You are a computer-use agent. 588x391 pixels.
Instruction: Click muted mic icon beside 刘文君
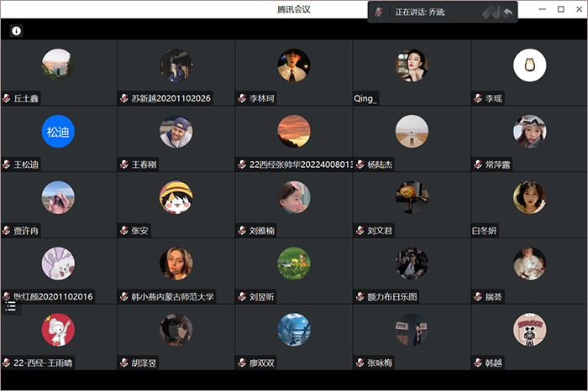tap(360, 231)
